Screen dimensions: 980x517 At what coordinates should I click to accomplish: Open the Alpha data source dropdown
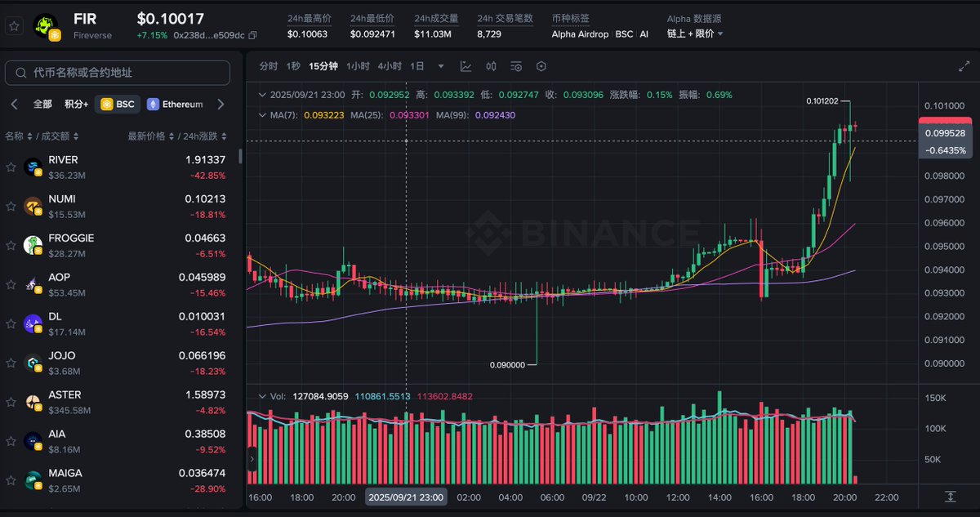(x=695, y=33)
